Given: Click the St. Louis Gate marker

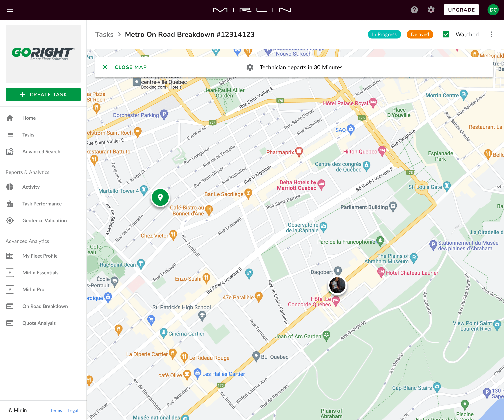Looking at the screenshot, I should pyautogui.click(x=447, y=187).
